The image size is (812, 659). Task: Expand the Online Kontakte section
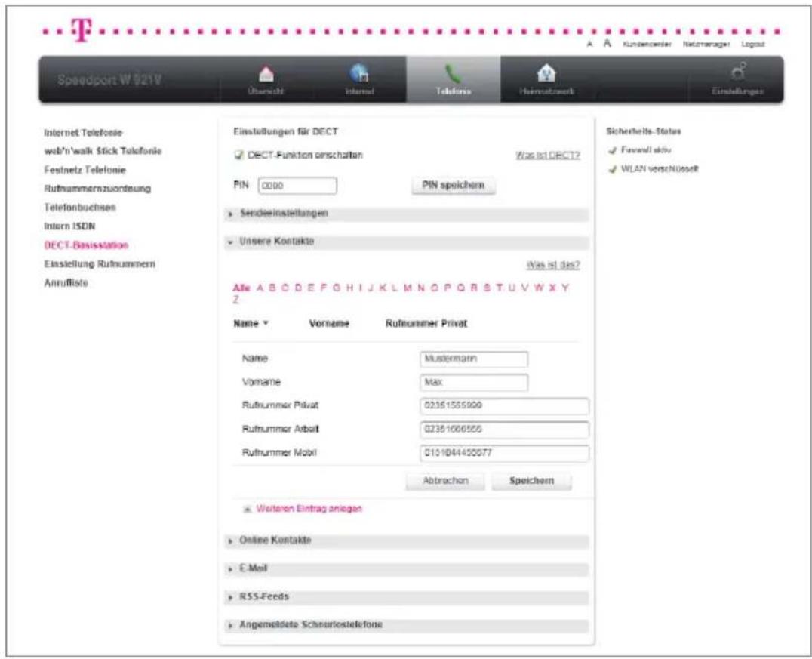coord(407,540)
